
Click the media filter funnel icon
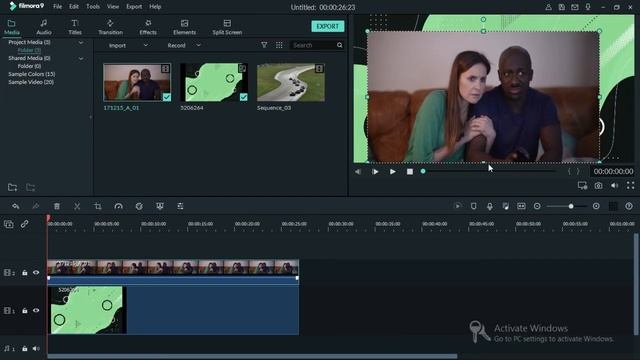point(264,45)
